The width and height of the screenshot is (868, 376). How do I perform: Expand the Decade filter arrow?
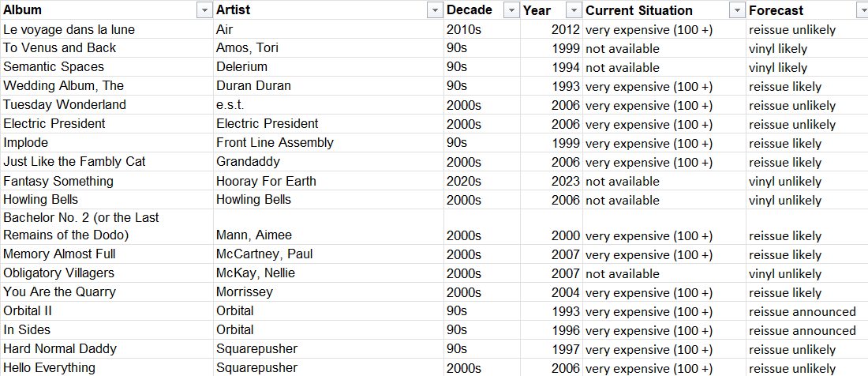click(511, 10)
